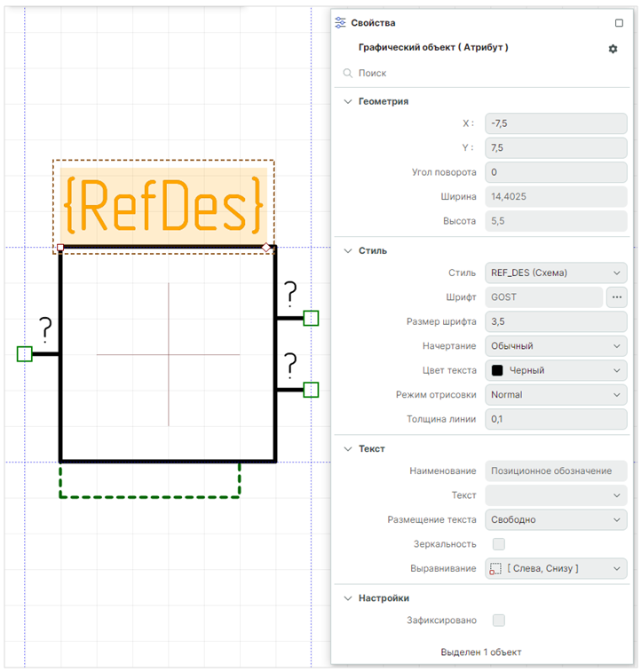
Task: Click the symbol origin crosshair
Action: click(169, 354)
